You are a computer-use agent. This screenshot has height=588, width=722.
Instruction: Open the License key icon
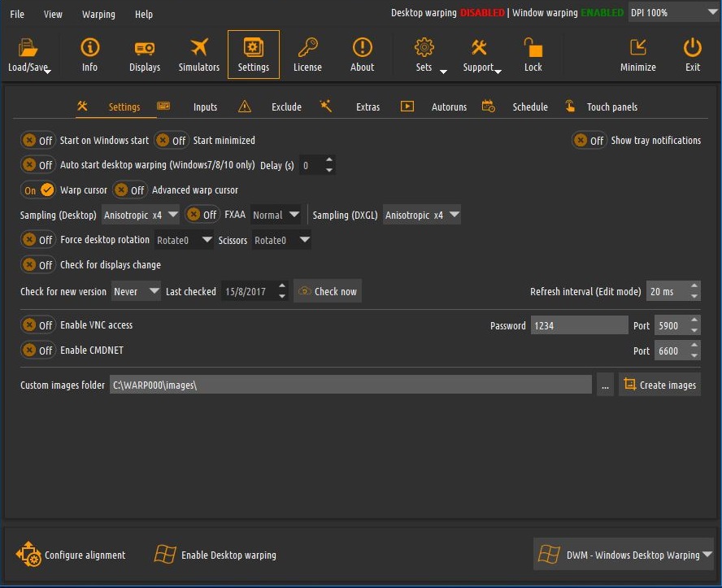pos(307,47)
